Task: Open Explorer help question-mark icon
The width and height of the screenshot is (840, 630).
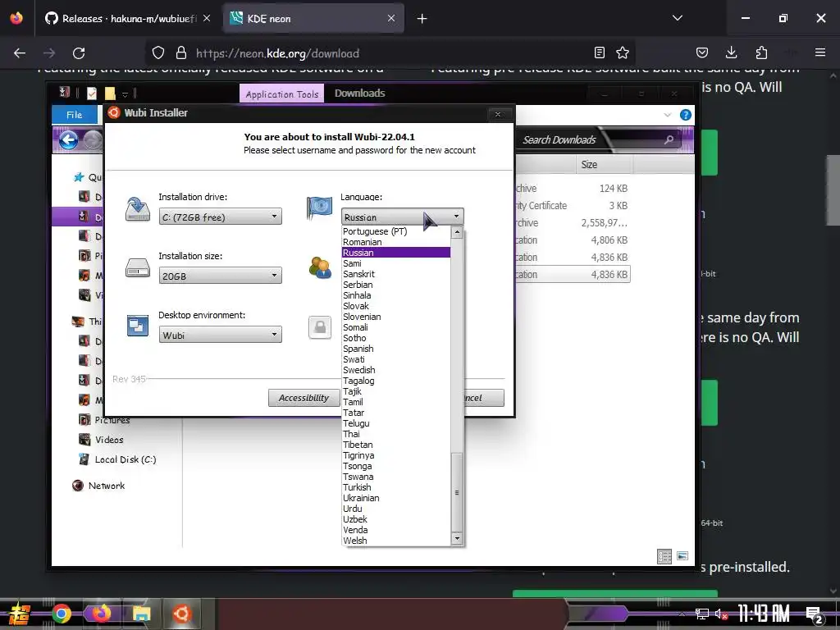Action: (x=685, y=115)
